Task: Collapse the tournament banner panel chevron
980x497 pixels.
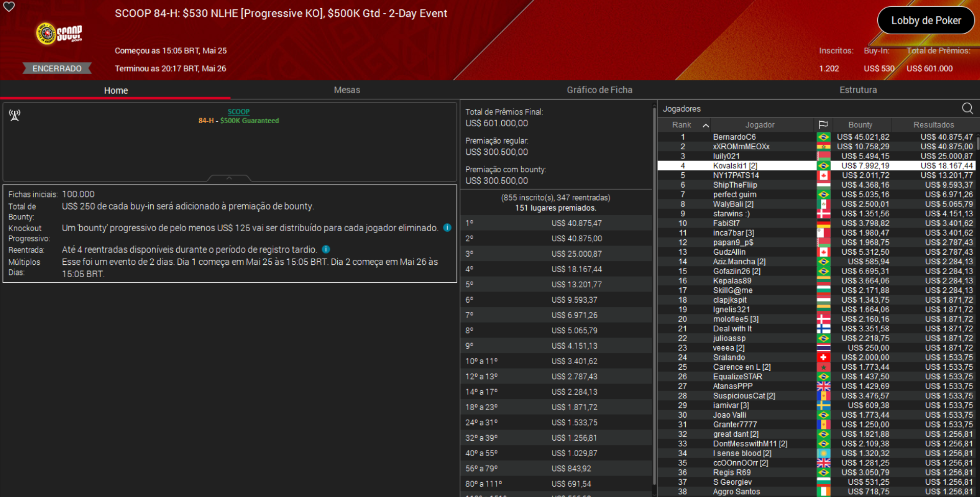Action: coord(229,178)
